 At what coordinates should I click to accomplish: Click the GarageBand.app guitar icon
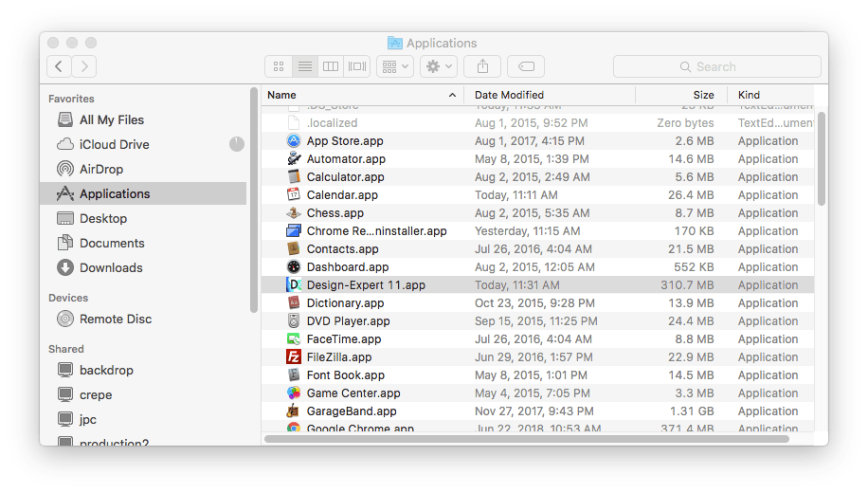point(294,411)
